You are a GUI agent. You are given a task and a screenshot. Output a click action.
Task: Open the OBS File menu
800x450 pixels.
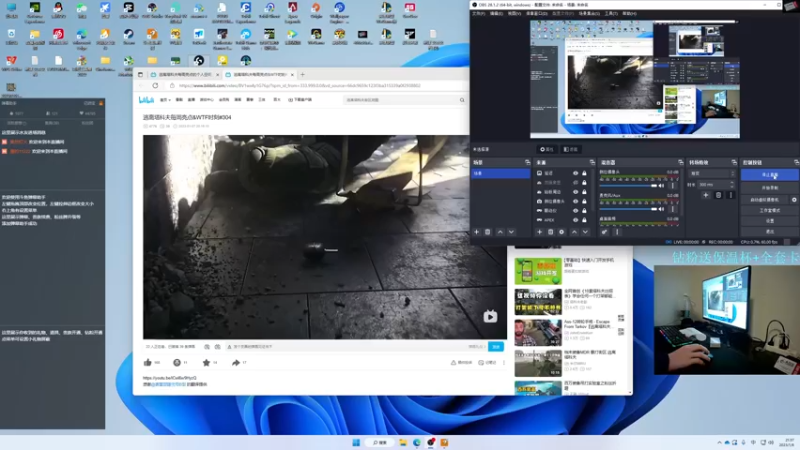tap(479, 13)
